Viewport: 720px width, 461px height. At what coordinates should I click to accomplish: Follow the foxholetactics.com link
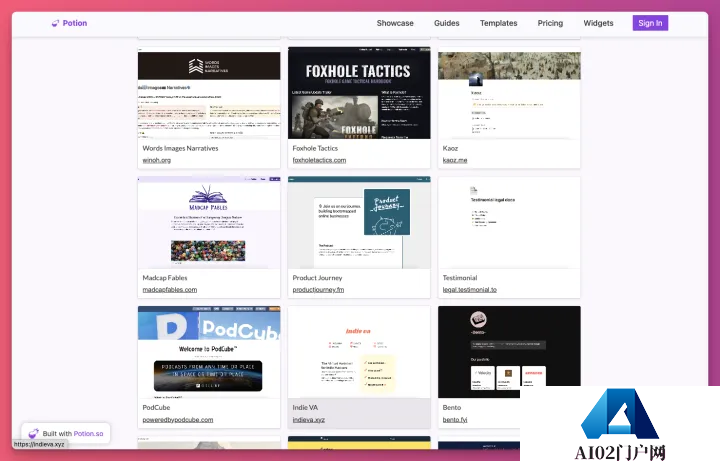[319, 160]
